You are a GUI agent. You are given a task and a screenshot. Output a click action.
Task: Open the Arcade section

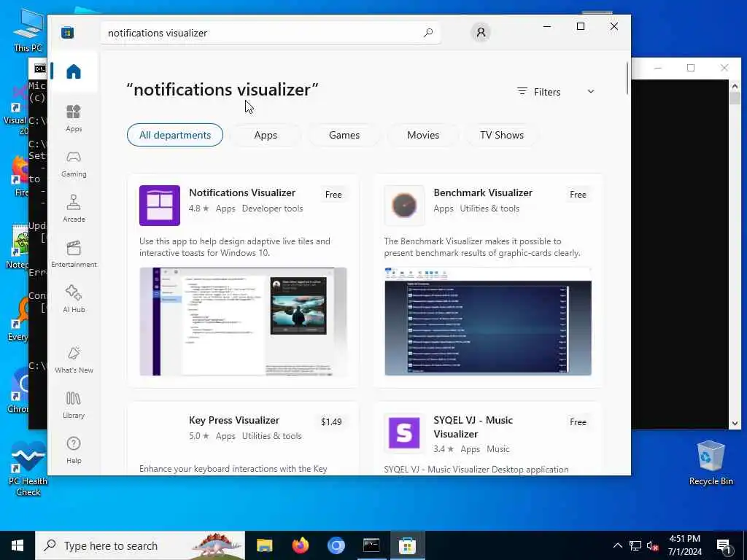[x=74, y=209]
